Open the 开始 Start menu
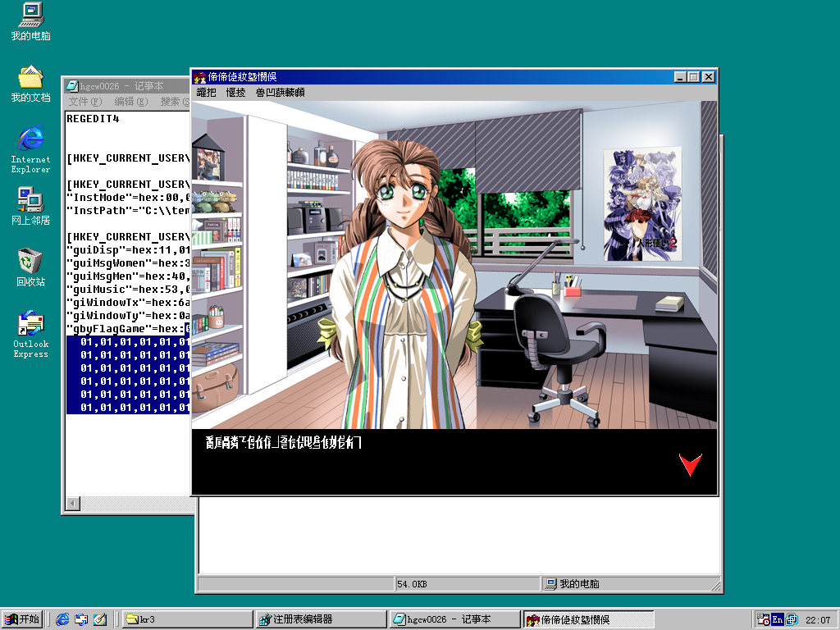 tap(22, 619)
